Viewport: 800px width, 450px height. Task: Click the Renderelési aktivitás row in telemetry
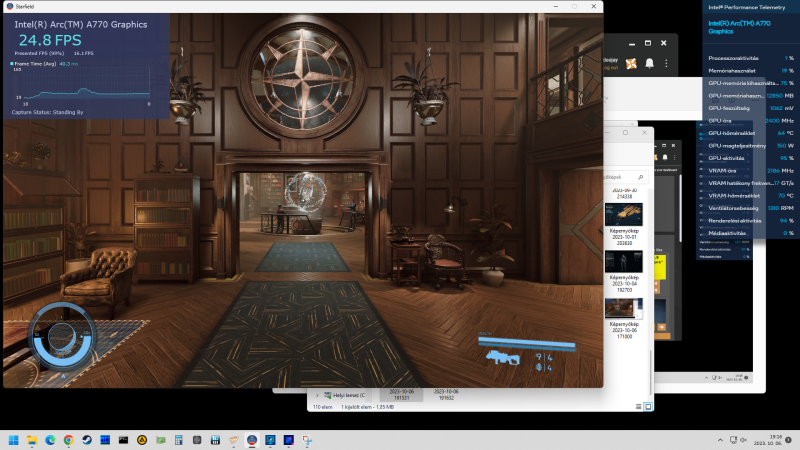(x=751, y=220)
